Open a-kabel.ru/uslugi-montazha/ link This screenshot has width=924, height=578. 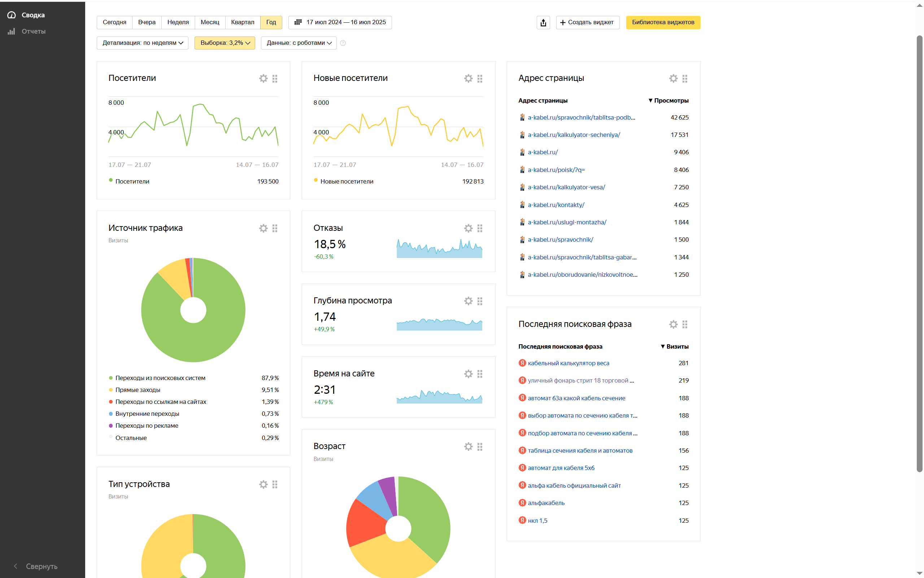(x=567, y=222)
